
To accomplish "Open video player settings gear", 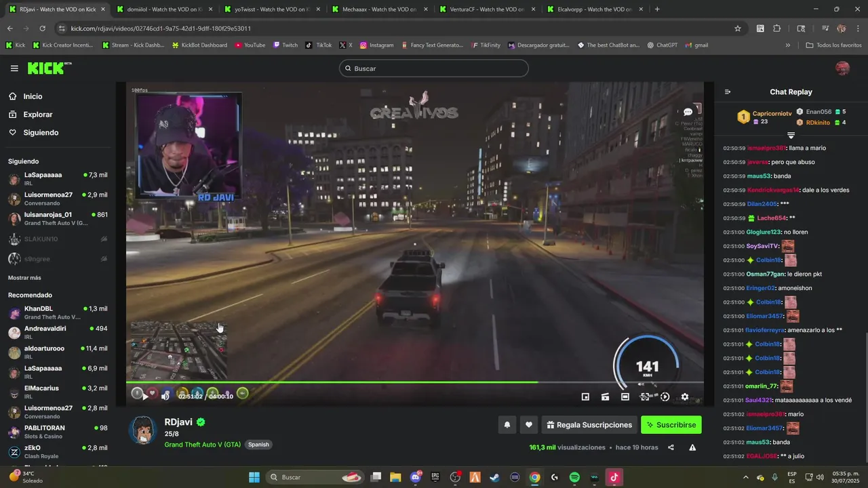I will pos(685,397).
